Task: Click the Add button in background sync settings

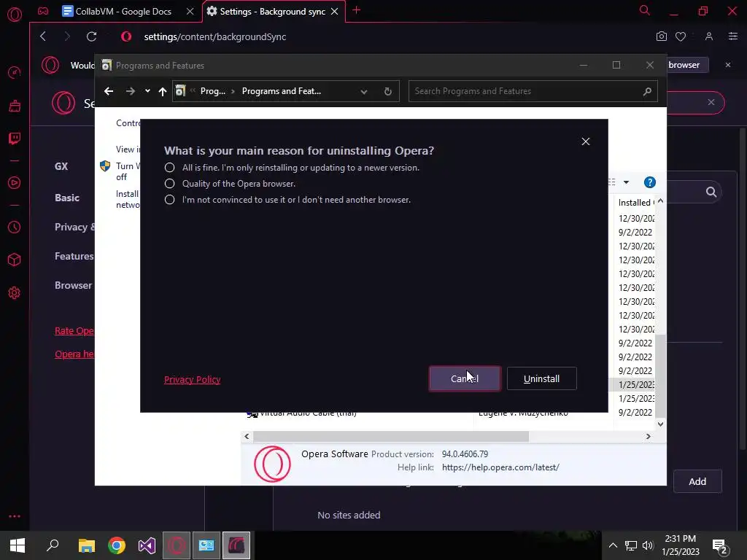Action: click(x=697, y=481)
